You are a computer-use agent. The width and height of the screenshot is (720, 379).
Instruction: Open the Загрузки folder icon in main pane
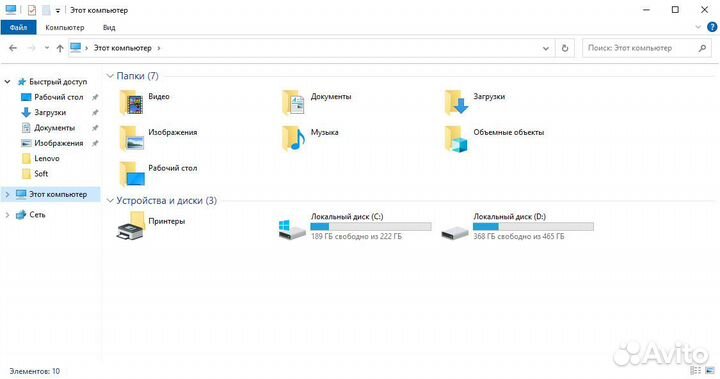(456, 102)
